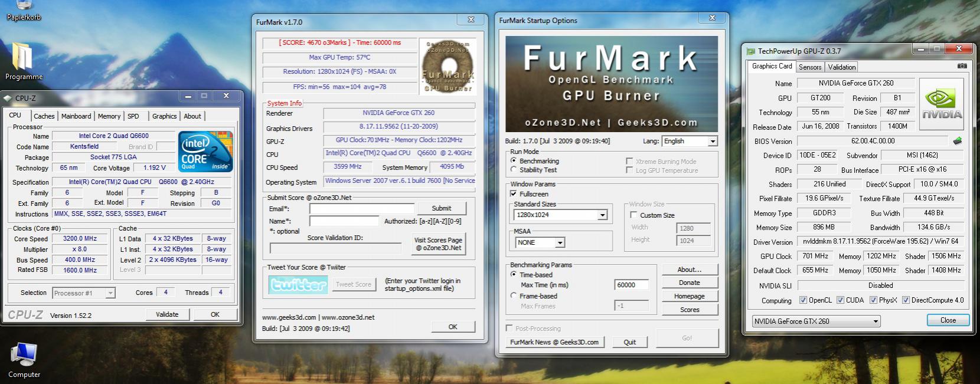
Task: Click the CPU-Z title bar app icon
Action: [x=8, y=99]
